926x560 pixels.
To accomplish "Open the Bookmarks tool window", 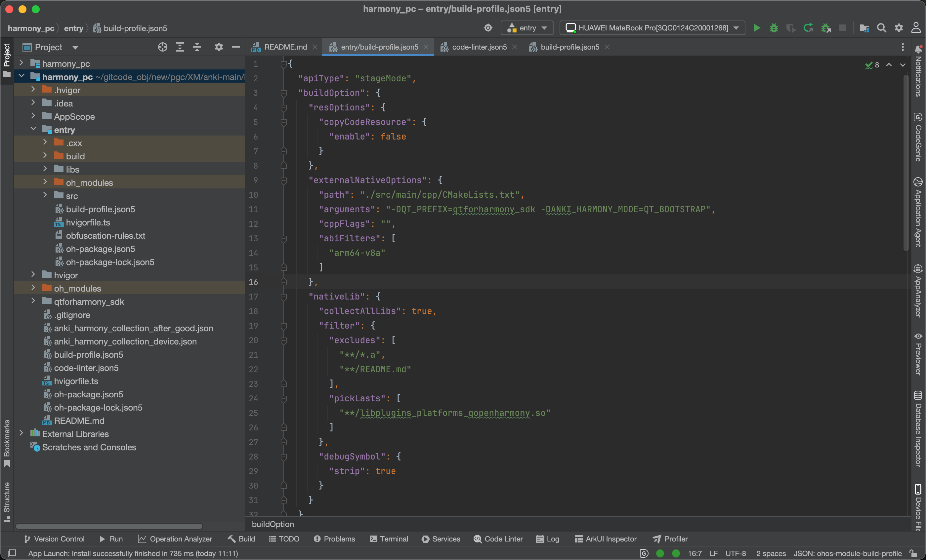I will 7,444.
